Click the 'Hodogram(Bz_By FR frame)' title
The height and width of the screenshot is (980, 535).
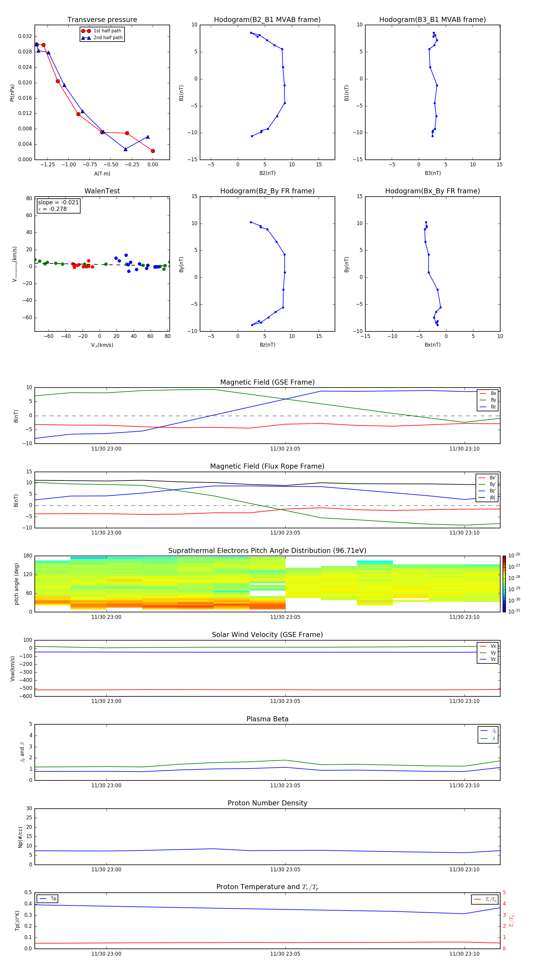(x=267, y=191)
